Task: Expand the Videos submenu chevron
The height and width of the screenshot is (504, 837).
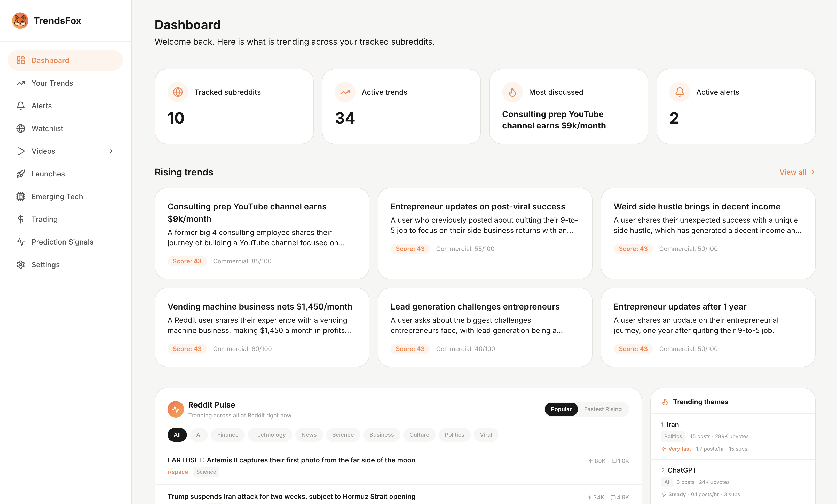Action: (x=111, y=151)
